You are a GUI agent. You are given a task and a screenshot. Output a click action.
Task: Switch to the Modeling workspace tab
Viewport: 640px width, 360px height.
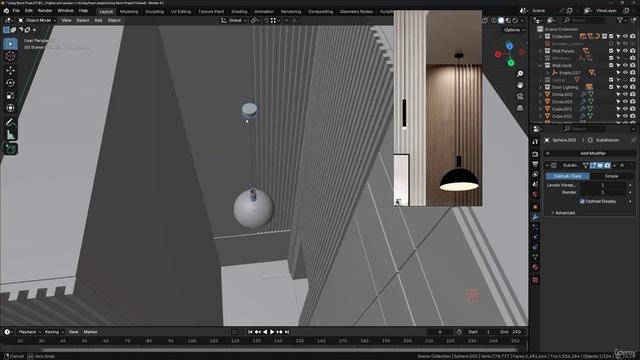click(x=129, y=11)
